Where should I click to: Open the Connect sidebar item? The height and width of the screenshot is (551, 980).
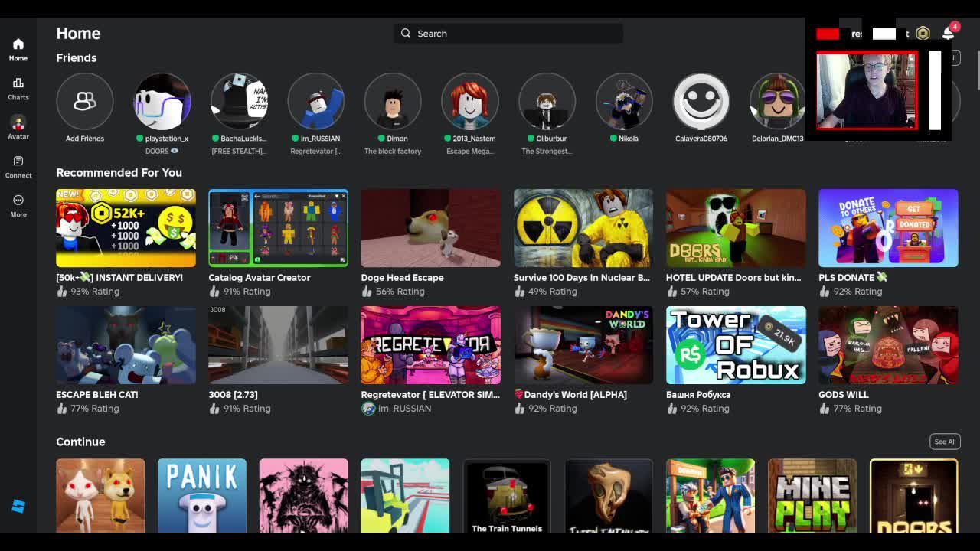point(18,167)
